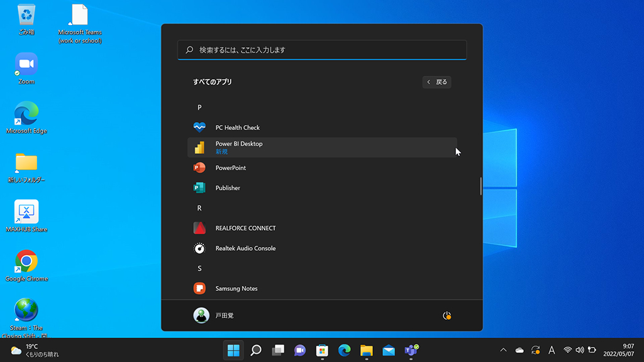Open Realtek Audio Console from the app list

pyautogui.click(x=322, y=248)
